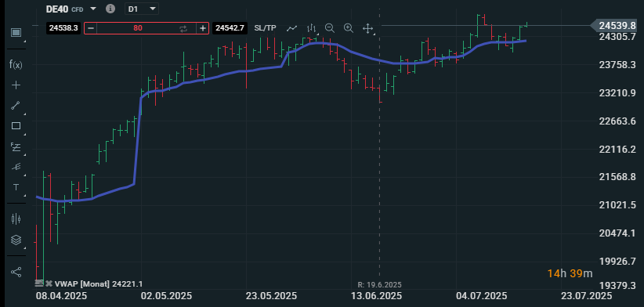Open the f(x) indicators menu

pos(16,64)
